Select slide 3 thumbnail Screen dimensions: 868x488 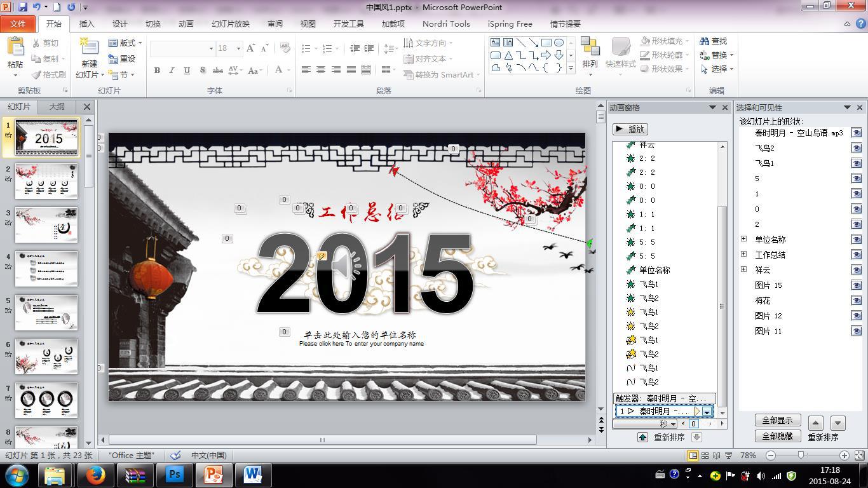coord(46,225)
